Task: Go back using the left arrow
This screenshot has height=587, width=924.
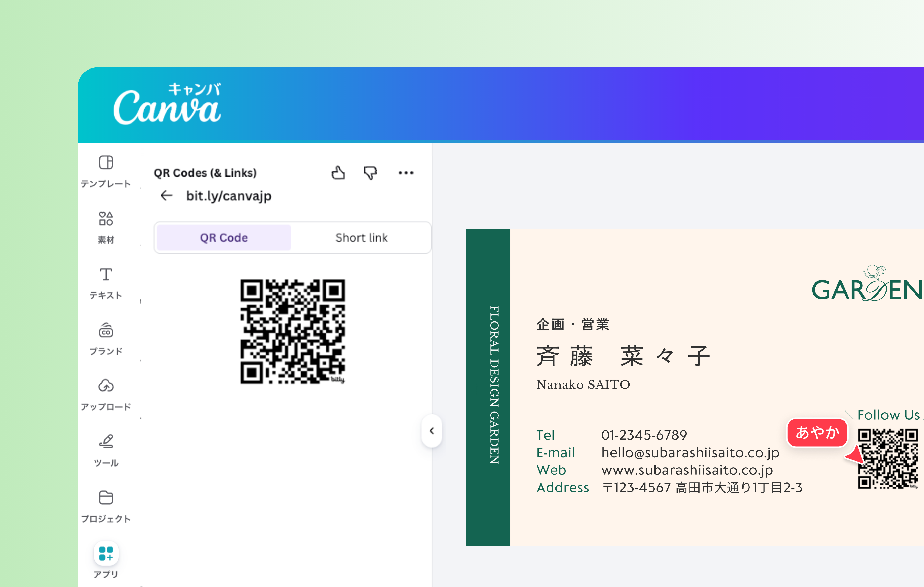Action: click(x=166, y=195)
